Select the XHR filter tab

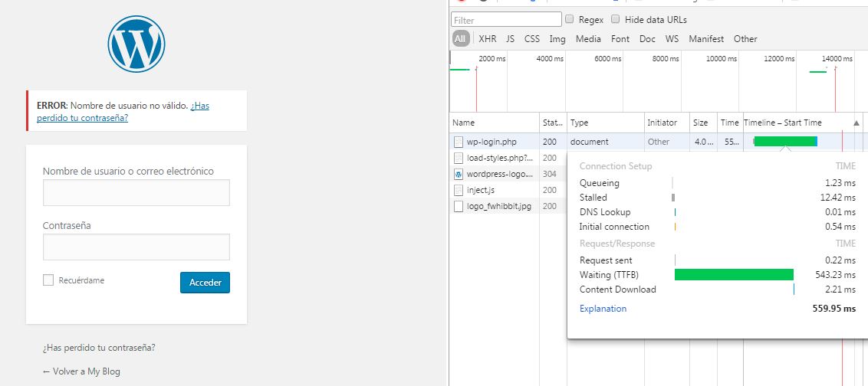(487, 39)
